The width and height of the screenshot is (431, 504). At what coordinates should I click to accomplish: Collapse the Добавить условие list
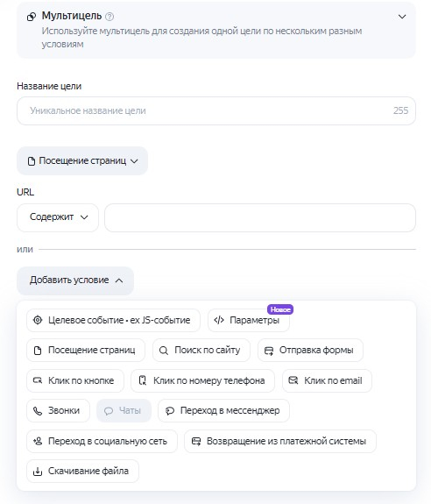click(75, 280)
